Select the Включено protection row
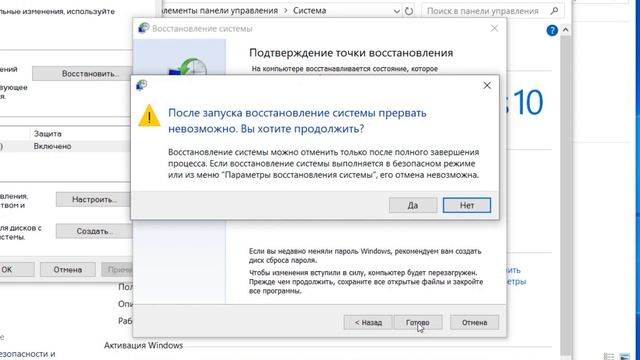This screenshot has height=360, width=640. pos(65,146)
